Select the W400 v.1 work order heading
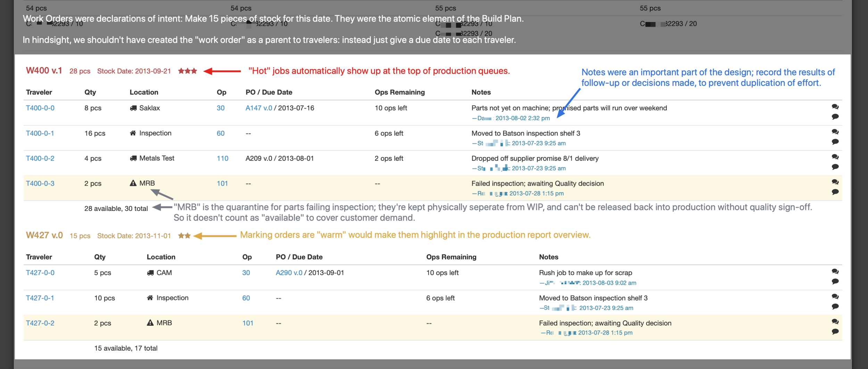Screen dimensions: 868x369 (x=44, y=71)
